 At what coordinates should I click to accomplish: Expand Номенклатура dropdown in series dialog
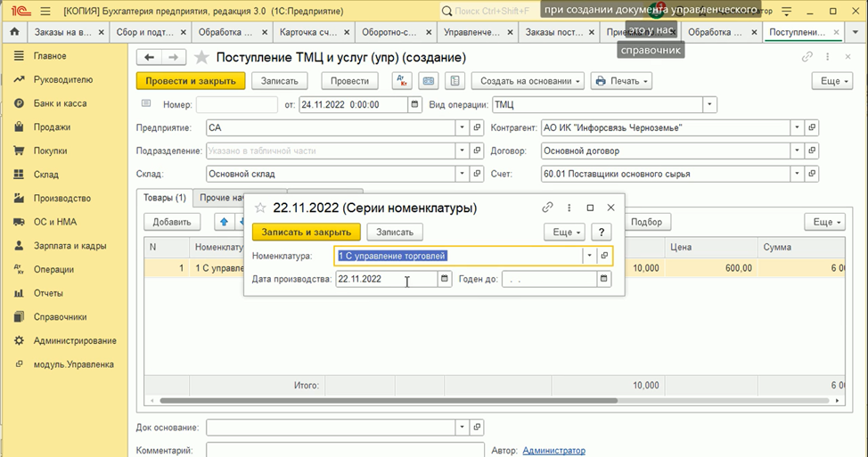590,256
